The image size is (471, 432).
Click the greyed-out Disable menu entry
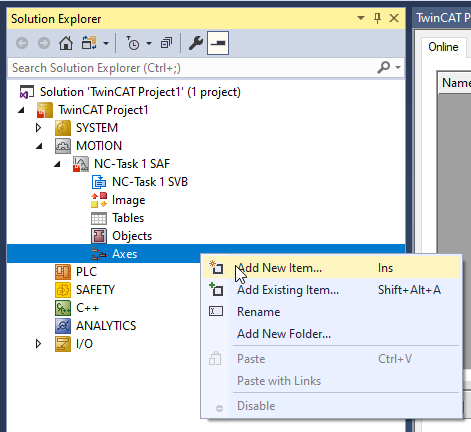pyautogui.click(x=332, y=406)
